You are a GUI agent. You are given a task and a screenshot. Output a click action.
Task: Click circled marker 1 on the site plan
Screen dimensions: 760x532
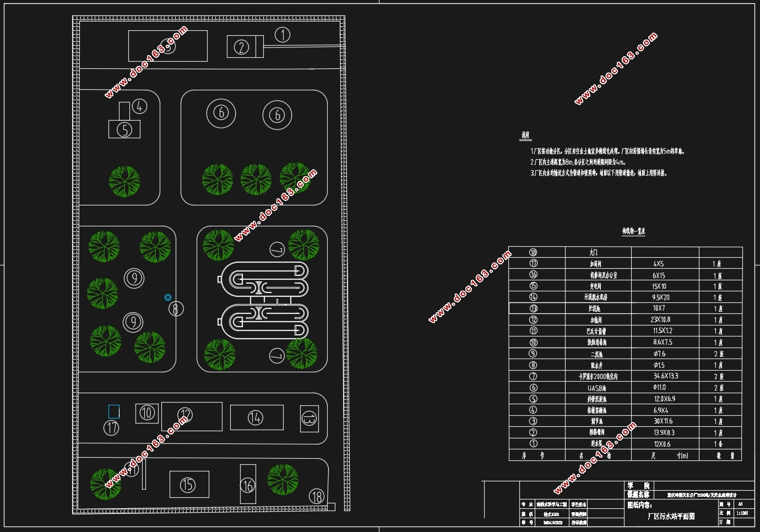click(x=283, y=35)
